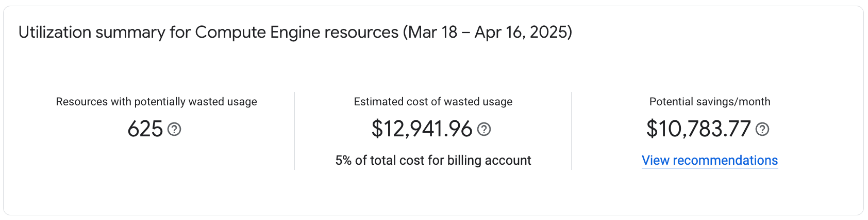This screenshot has width=868, height=220.
Task: Open help tooltip beside $12,941.96 cost
Action: (x=484, y=129)
